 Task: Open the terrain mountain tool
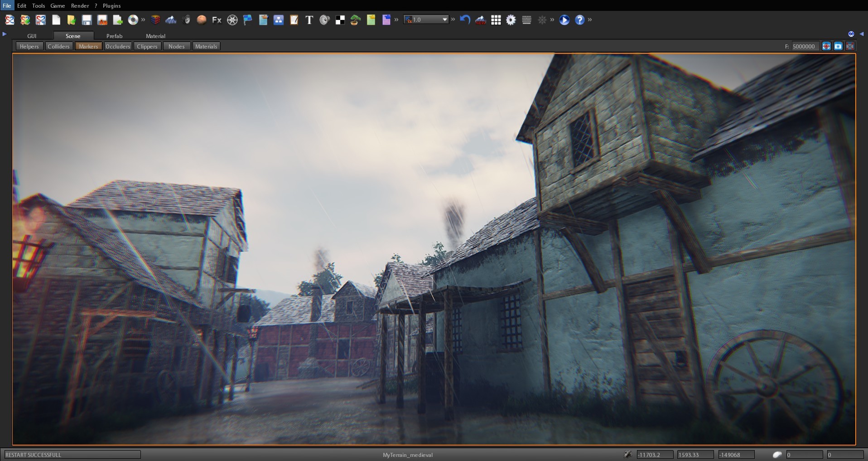click(171, 19)
